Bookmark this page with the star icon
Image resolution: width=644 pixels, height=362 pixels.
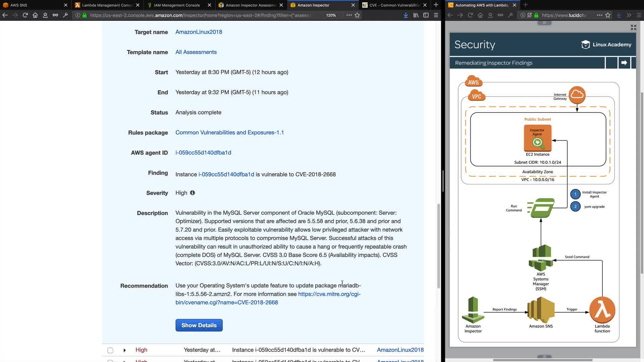[357, 15]
